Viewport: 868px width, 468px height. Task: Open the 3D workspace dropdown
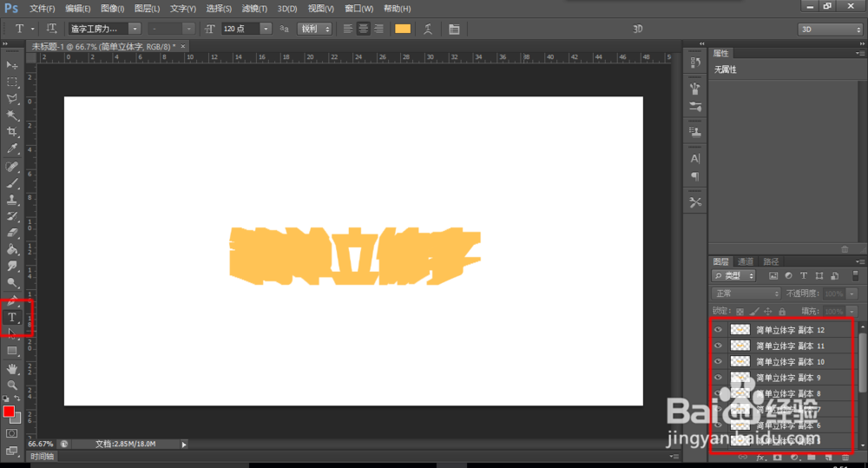830,30
